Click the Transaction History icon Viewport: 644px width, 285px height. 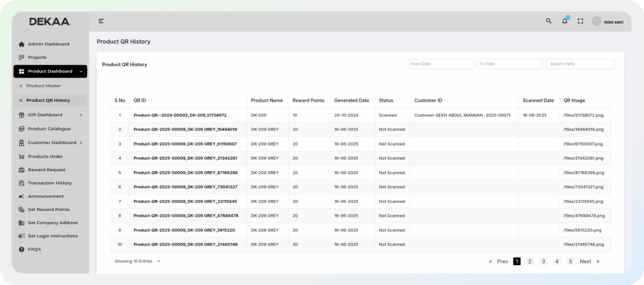point(22,183)
